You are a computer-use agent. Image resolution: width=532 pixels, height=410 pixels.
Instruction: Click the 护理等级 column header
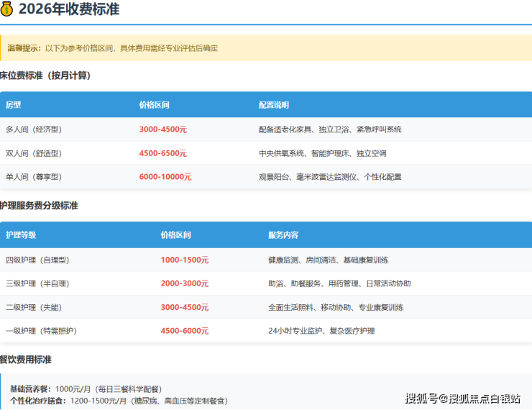pyautogui.click(x=21, y=235)
